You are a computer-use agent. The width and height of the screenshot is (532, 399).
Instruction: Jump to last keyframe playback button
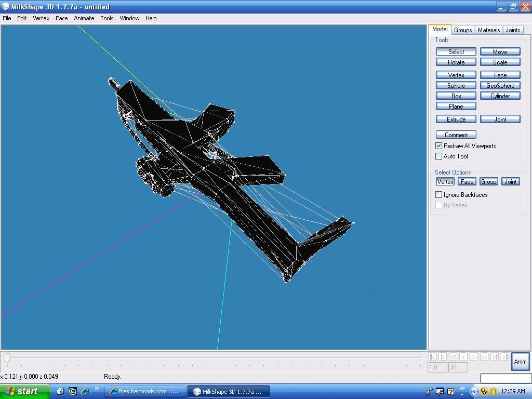pyautogui.click(x=505, y=356)
